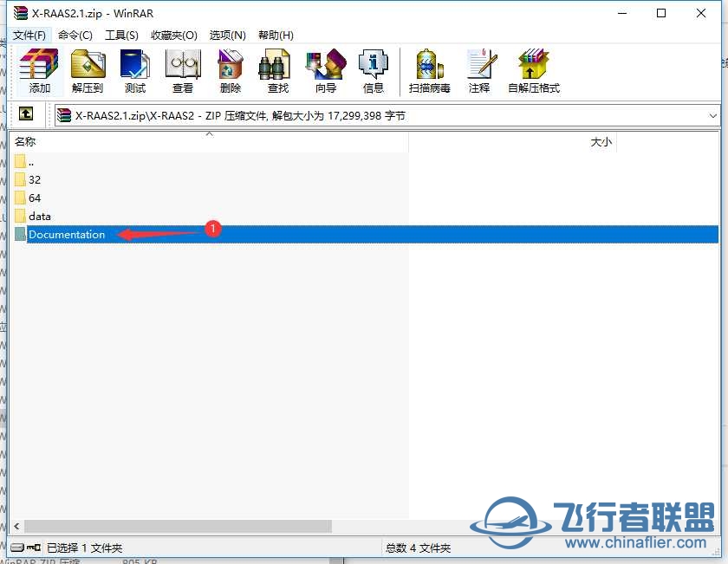Open the 注释 (Comment) tool
Image resolution: width=728 pixels, height=564 pixels.
pyautogui.click(x=479, y=70)
